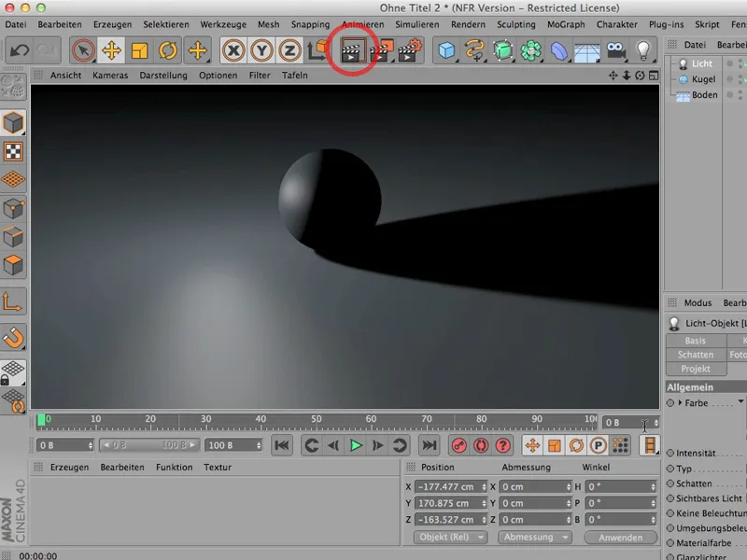The image size is (747, 560).
Task: Toggle parameter key recording (P)
Action: 598,445
